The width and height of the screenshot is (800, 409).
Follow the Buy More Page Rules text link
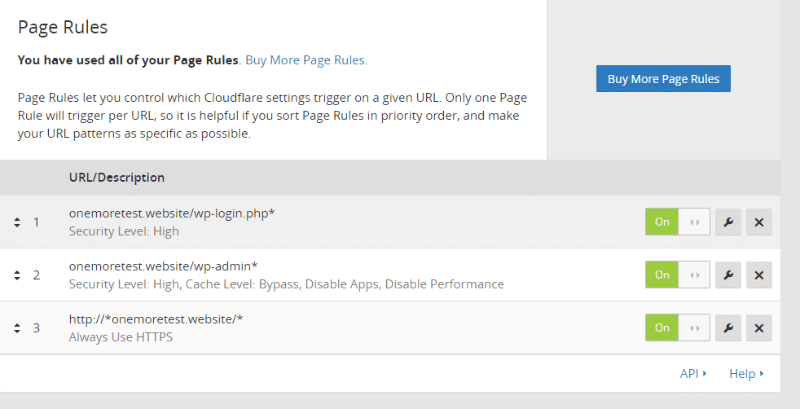pos(306,60)
